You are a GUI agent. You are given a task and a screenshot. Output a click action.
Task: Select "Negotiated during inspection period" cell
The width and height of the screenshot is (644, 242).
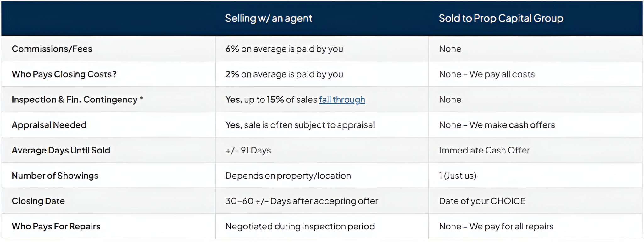pos(300,227)
